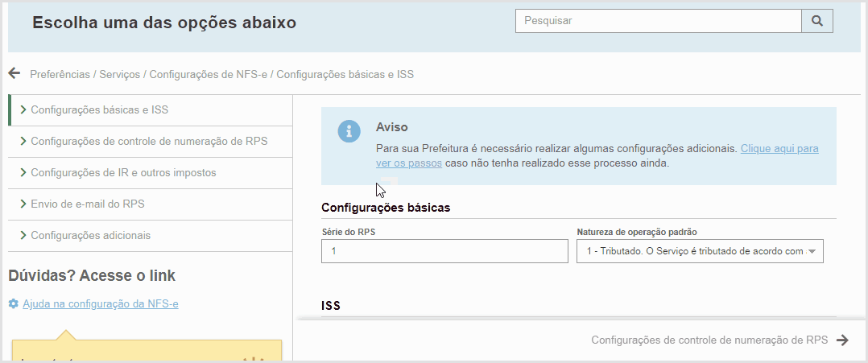Image resolution: width=868 pixels, height=363 pixels.
Task: Click chevron beside Configurações de controle de numeração
Action: point(23,141)
